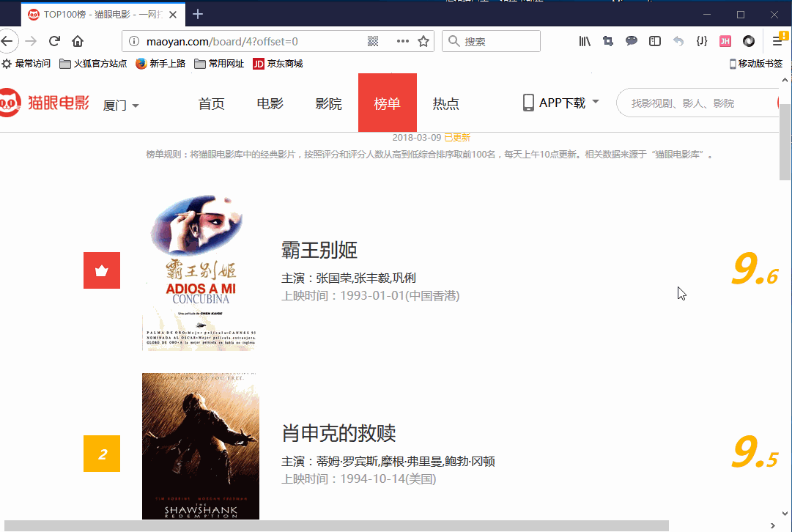This screenshot has height=532, width=792.
Task: Click the 猫眼电影 logo
Action: [x=45, y=103]
